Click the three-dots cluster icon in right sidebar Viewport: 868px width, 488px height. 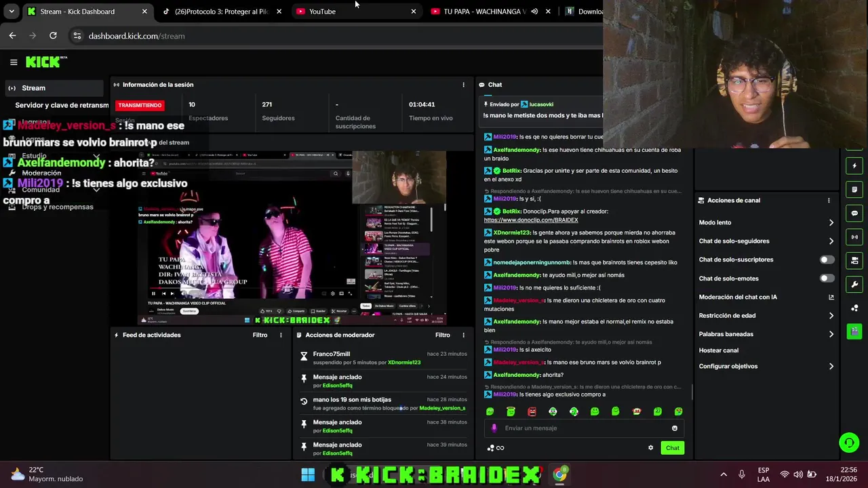pos(854,308)
